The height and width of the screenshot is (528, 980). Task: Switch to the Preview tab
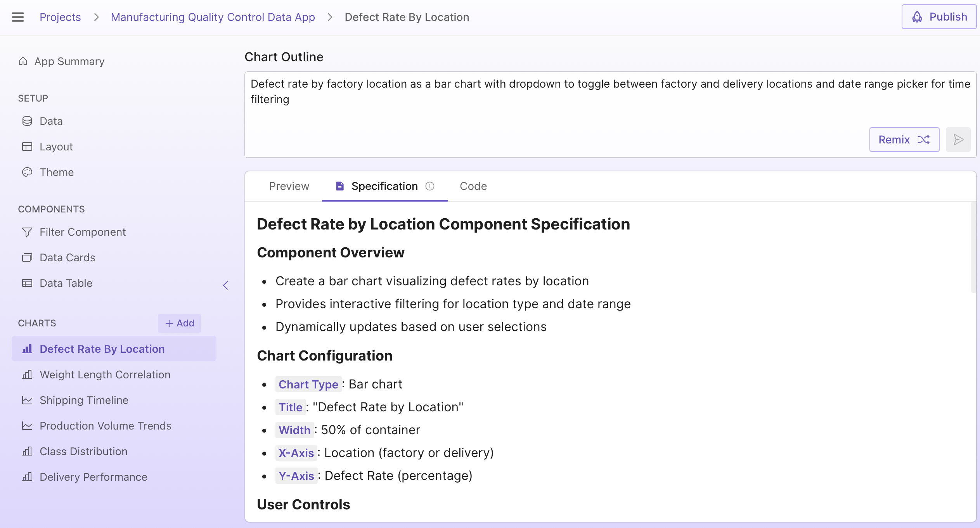[289, 186]
